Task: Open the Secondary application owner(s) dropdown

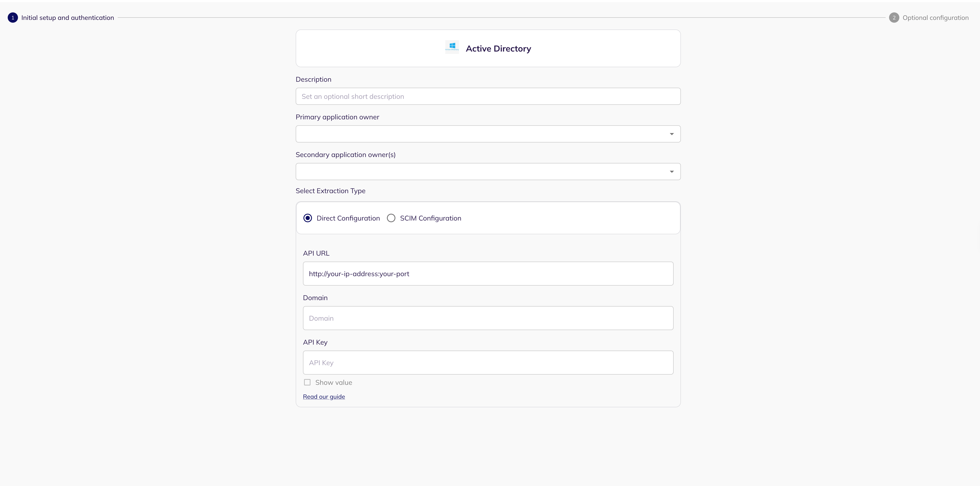Action: tap(483, 172)
